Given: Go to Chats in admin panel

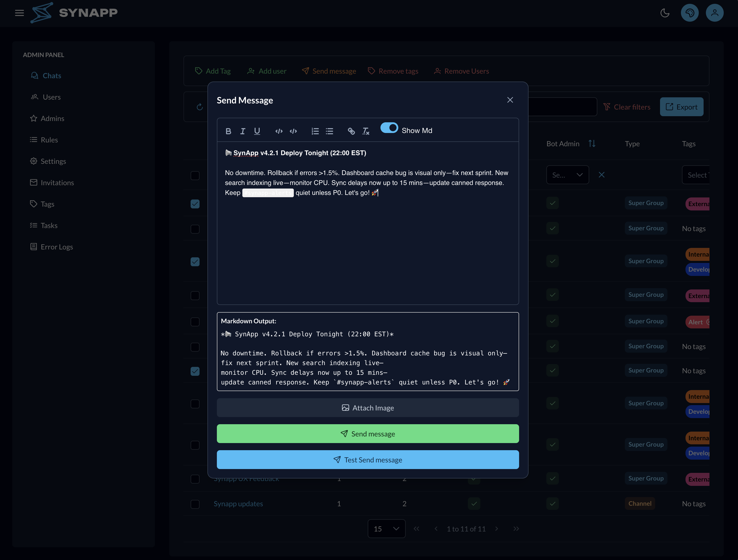Looking at the screenshot, I should click(46, 76).
